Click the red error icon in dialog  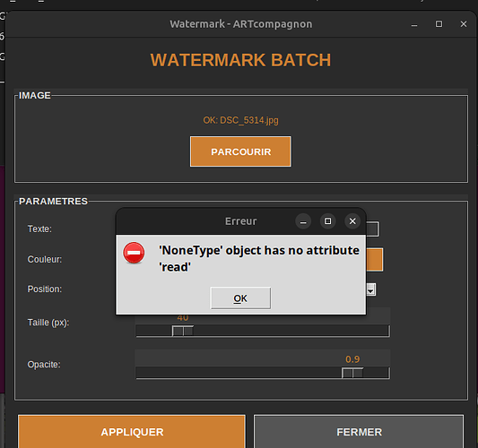pyautogui.click(x=134, y=253)
